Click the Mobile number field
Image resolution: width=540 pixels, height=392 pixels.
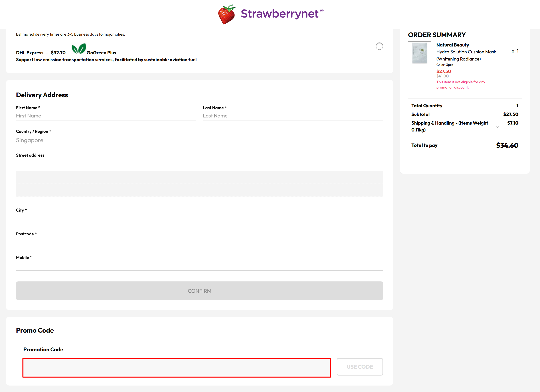tap(199, 266)
